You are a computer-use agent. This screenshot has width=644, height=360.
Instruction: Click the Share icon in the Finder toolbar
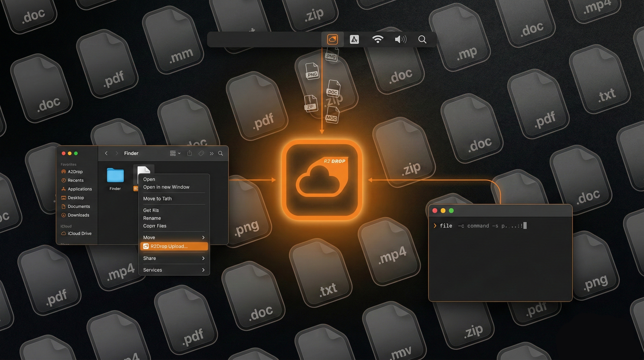pyautogui.click(x=190, y=153)
